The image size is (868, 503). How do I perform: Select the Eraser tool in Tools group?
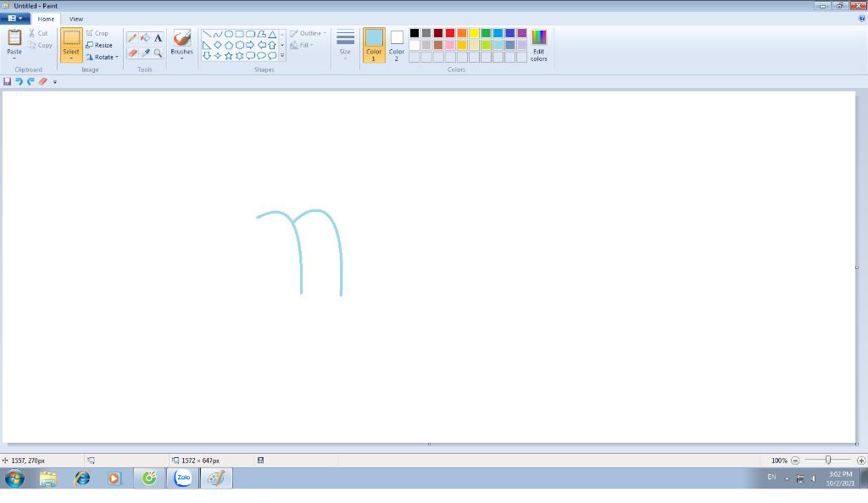click(132, 53)
